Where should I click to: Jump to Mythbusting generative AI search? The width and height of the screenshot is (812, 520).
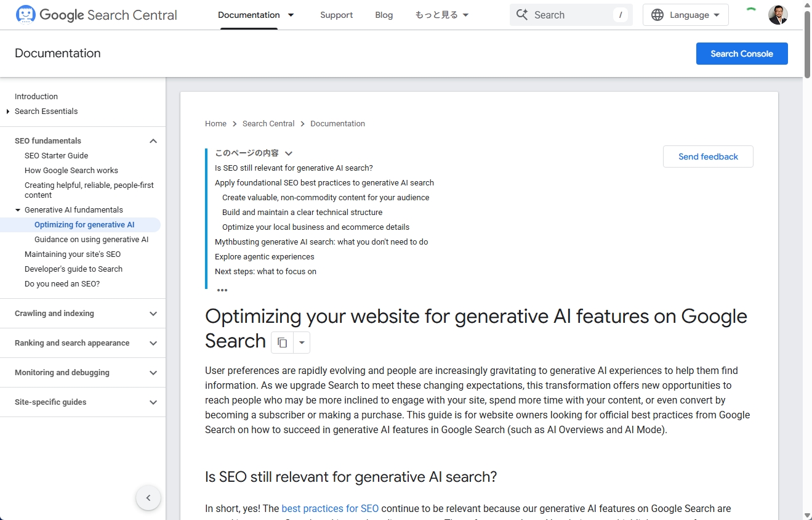321,242
